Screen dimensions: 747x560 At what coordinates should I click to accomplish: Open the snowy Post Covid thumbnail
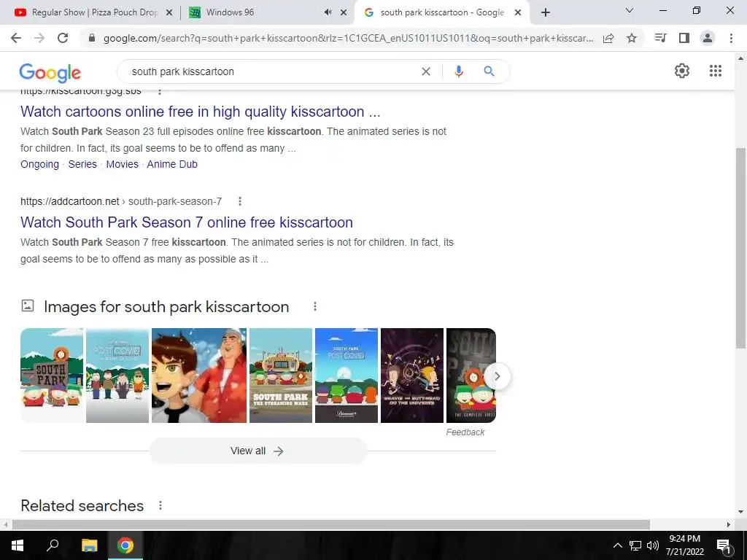[117, 376]
